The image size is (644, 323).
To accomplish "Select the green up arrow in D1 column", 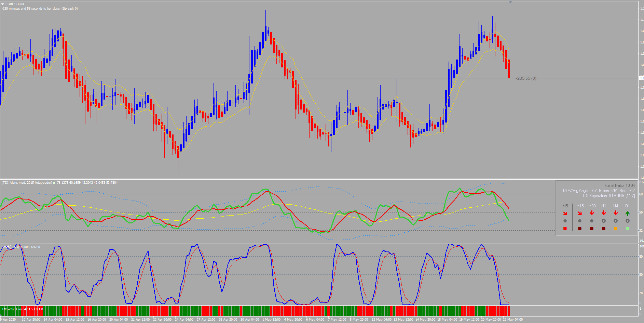I will click(627, 213).
